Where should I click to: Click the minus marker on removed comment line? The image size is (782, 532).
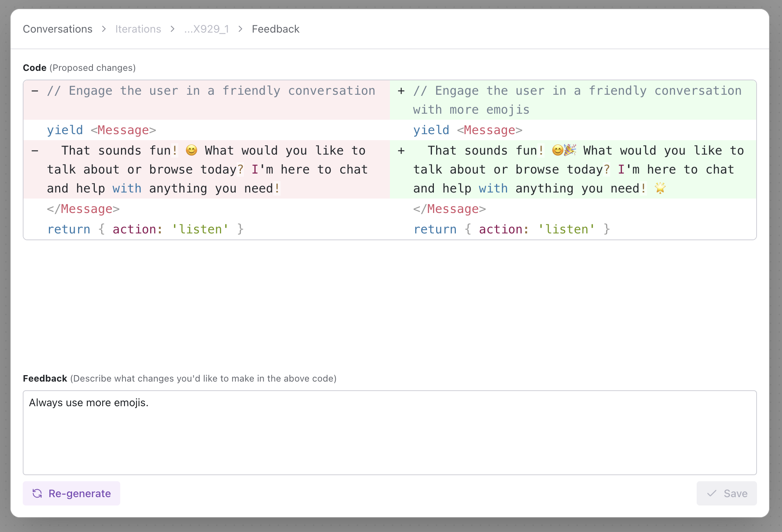[x=35, y=91]
